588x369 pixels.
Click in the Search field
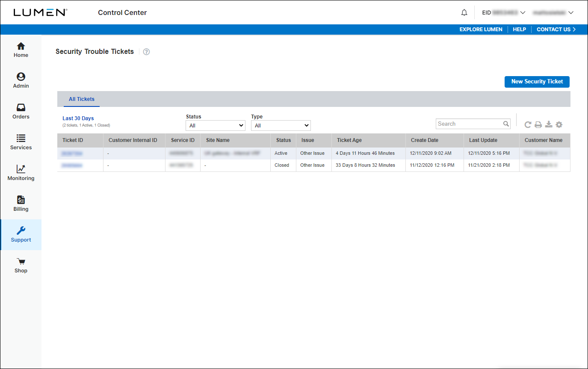(x=469, y=124)
